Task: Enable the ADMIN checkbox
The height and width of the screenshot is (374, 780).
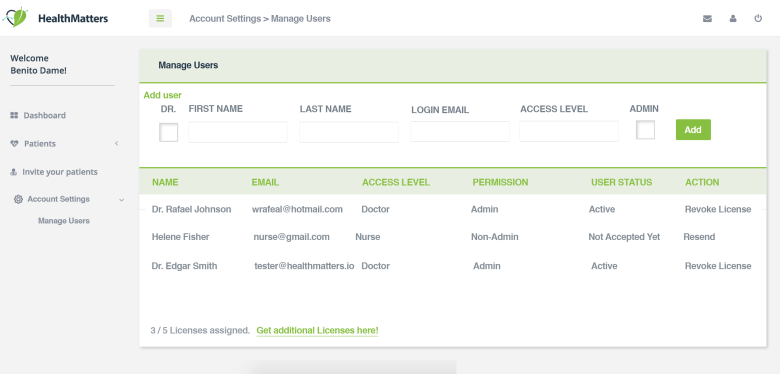Action: point(645,130)
